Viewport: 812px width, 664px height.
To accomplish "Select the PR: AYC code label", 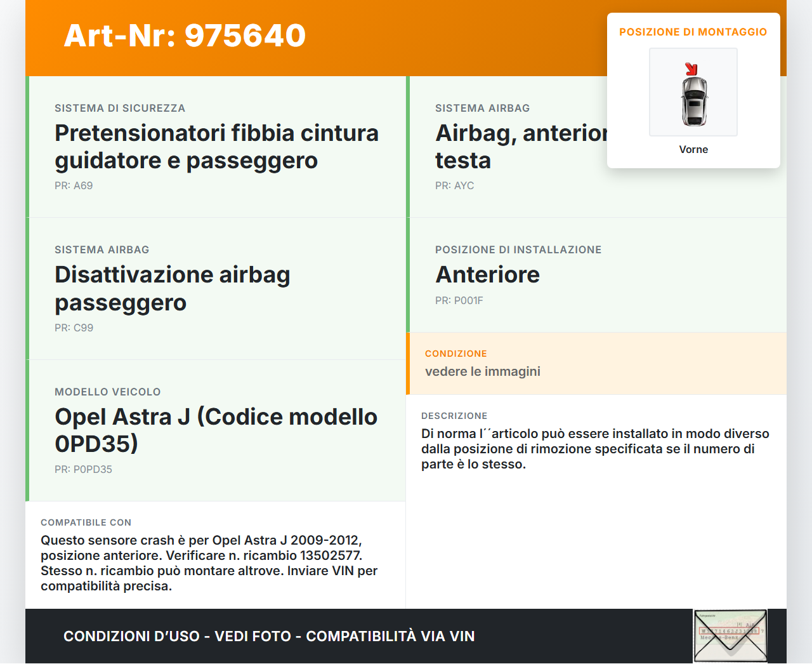I will coord(454,186).
